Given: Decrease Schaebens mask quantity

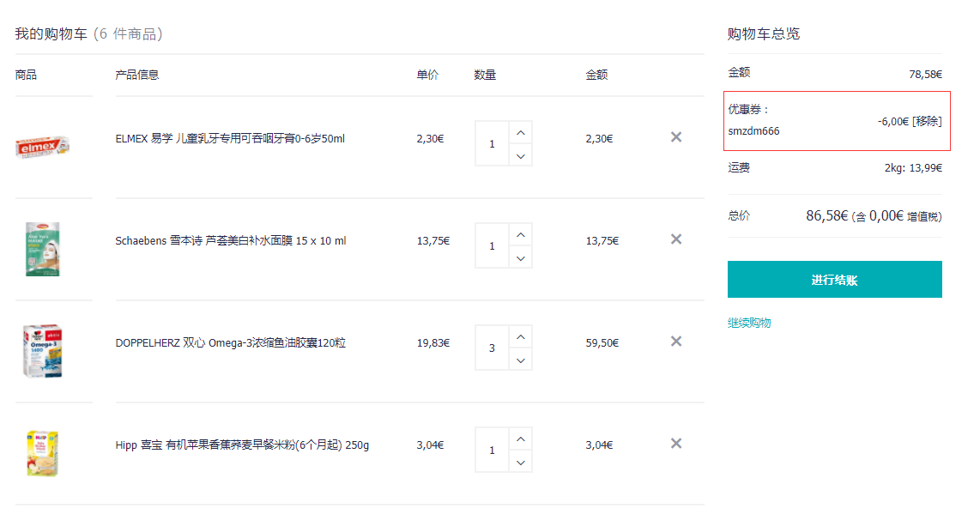Looking at the screenshot, I should pos(521,258).
